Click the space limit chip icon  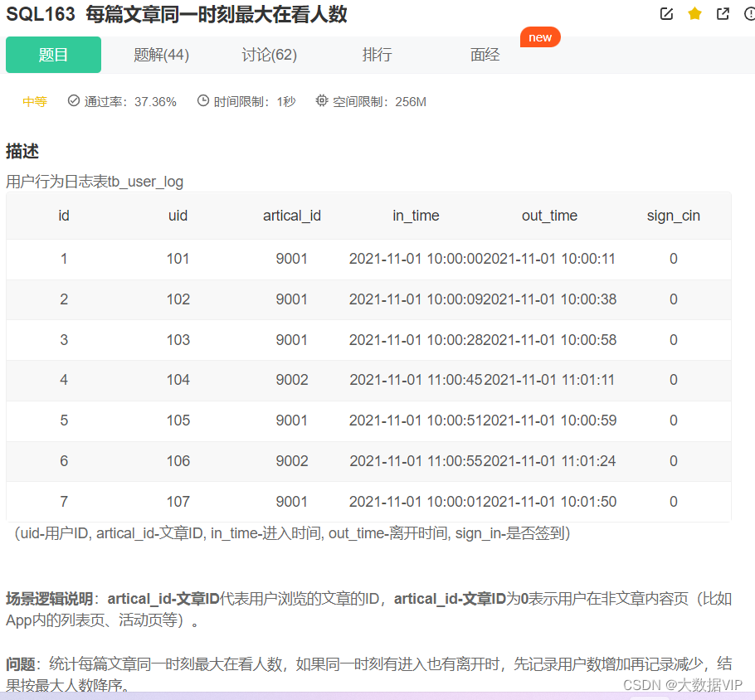pos(322,100)
